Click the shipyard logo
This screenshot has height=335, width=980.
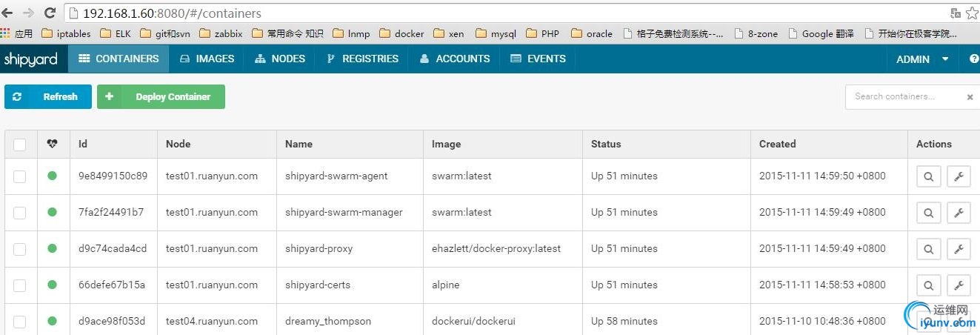click(x=30, y=59)
